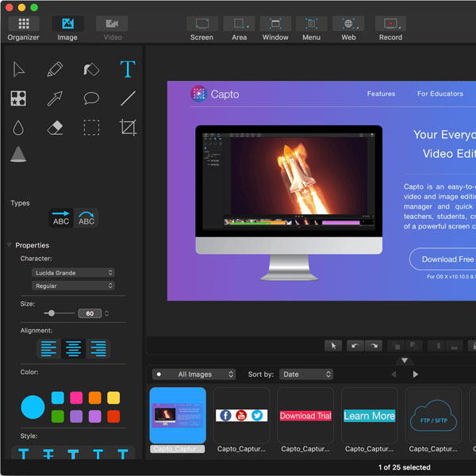Pick the cyan color swatch
This screenshot has height=476, width=476.
tap(58, 397)
